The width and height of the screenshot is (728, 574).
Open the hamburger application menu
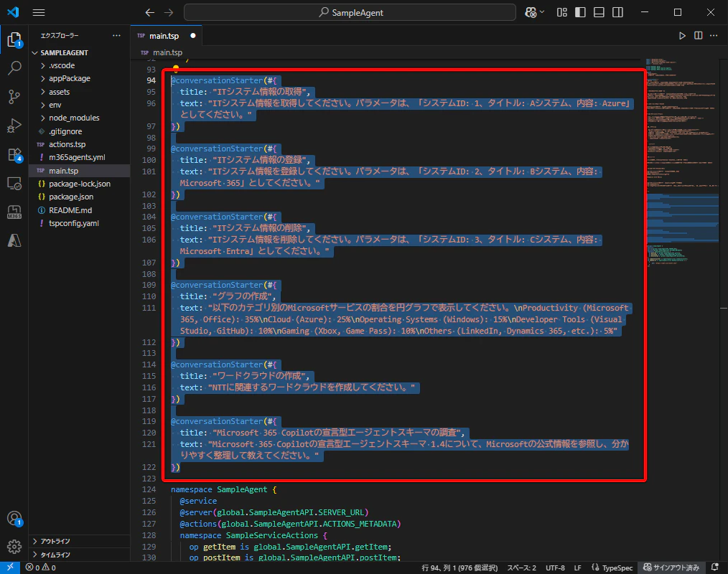[x=39, y=12]
